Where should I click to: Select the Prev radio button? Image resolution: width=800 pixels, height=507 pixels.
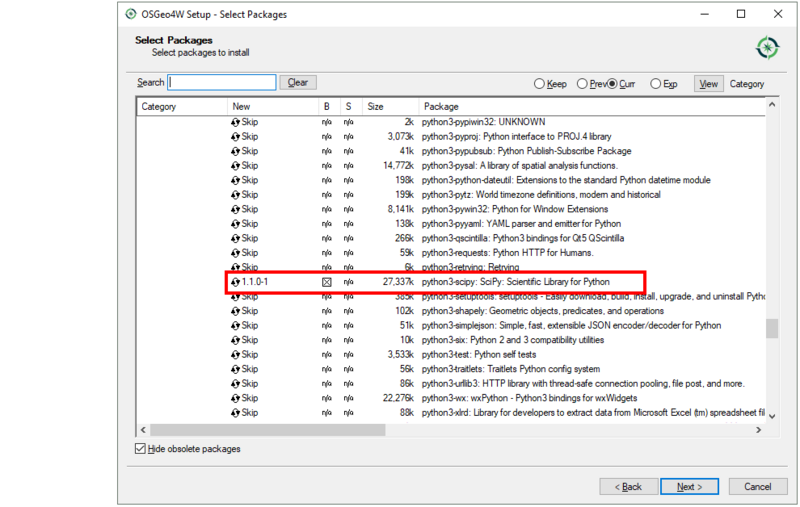pyautogui.click(x=582, y=84)
